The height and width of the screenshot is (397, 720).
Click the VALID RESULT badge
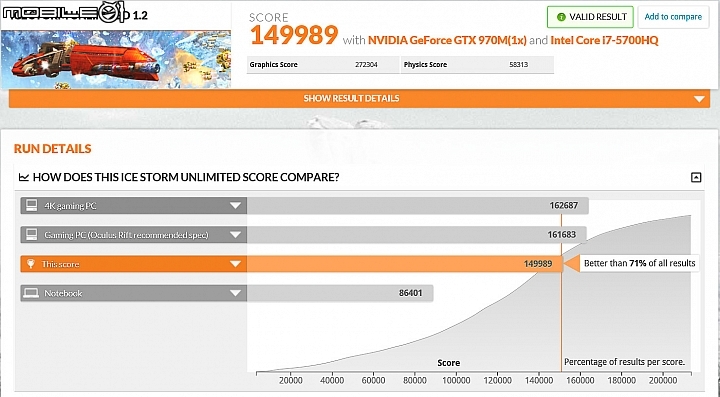[590, 17]
